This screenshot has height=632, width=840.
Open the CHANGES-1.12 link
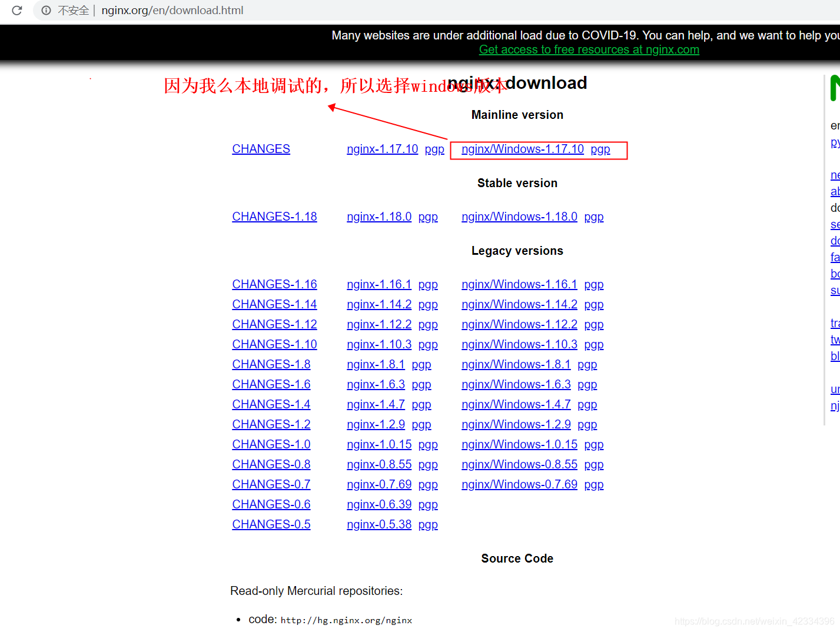274,324
